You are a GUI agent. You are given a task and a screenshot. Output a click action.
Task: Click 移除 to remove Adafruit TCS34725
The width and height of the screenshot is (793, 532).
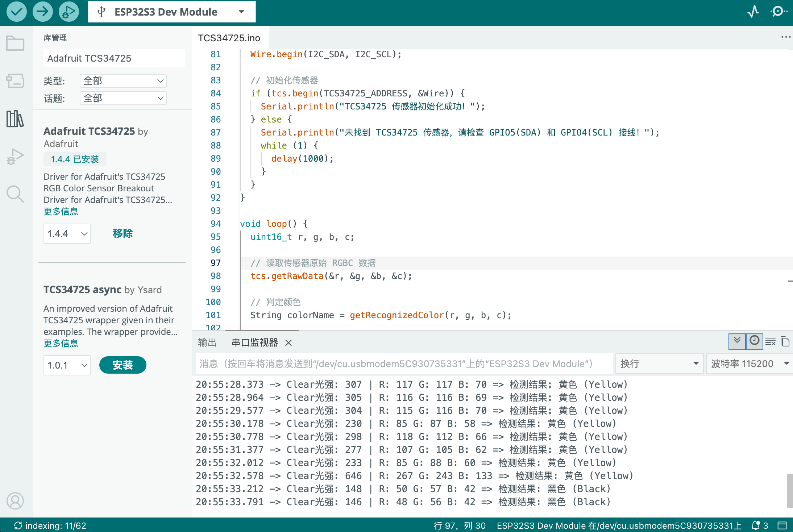pyautogui.click(x=123, y=234)
